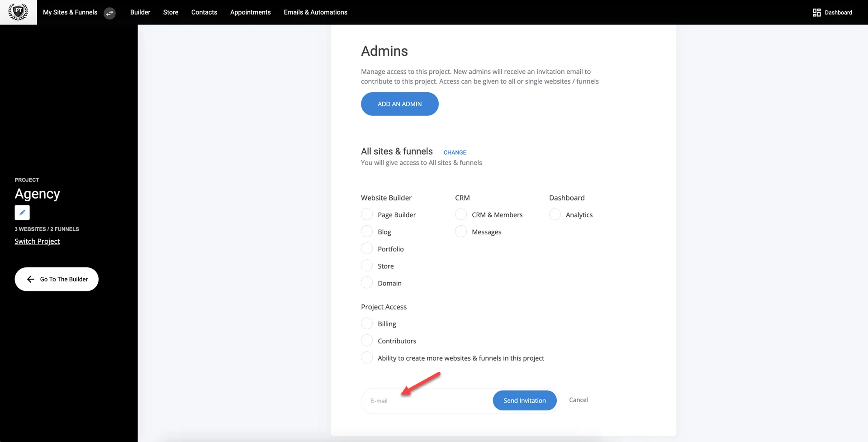This screenshot has height=442, width=868.
Task: Click the pencil icon to edit project name
Action: pos(22,212)
